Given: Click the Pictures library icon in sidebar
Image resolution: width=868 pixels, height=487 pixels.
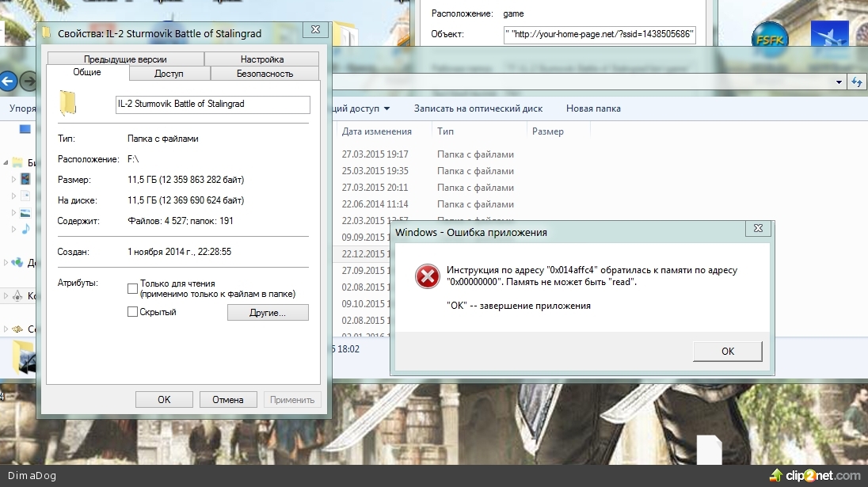Looking at the screenshot, I should (x=25, y=212).
